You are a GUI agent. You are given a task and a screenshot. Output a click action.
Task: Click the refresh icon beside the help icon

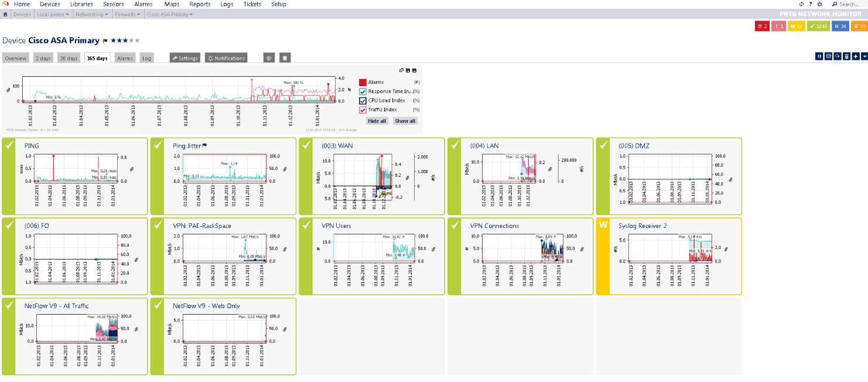802,4
